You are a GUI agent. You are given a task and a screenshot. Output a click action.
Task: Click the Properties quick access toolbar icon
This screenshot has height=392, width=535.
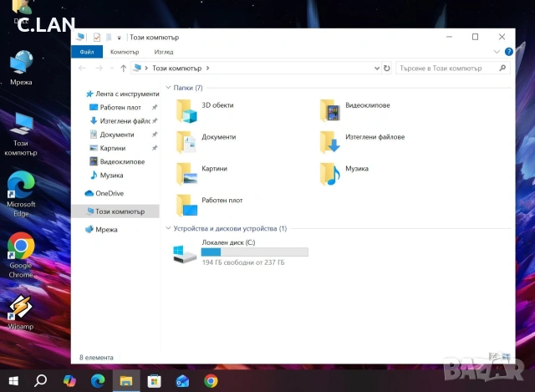97,37
